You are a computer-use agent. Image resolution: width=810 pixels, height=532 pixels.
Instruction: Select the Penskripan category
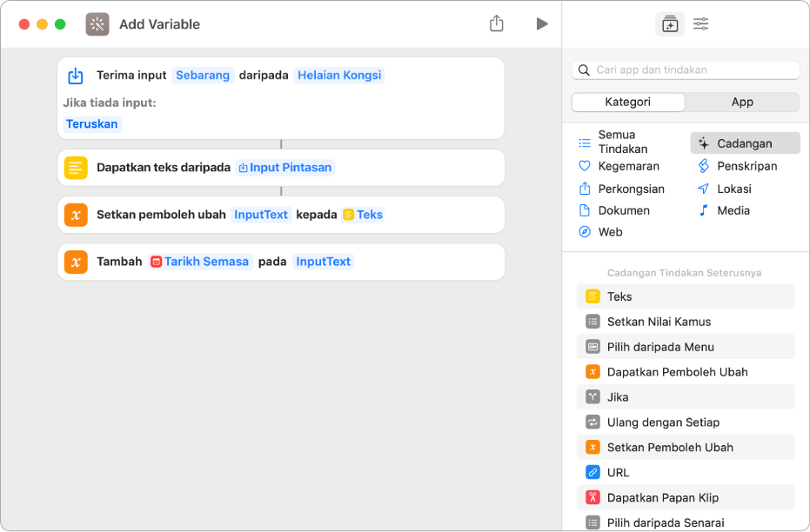coord(746,166)
